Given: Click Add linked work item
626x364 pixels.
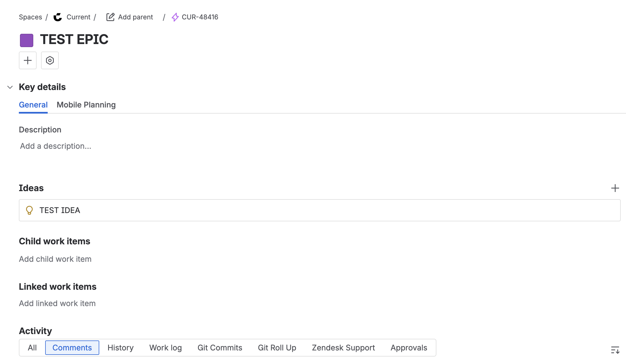Looking at the screenshot, I should [57, 303].
